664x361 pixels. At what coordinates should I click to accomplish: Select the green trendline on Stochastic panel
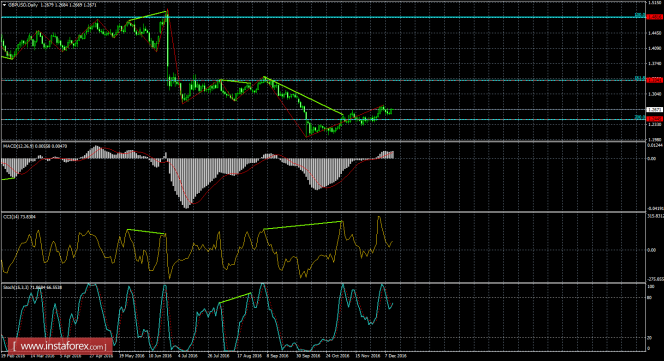pos(235,298)
